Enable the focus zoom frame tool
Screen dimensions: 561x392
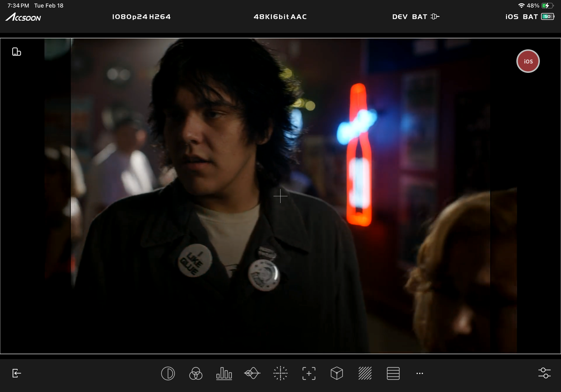point(309,373)
